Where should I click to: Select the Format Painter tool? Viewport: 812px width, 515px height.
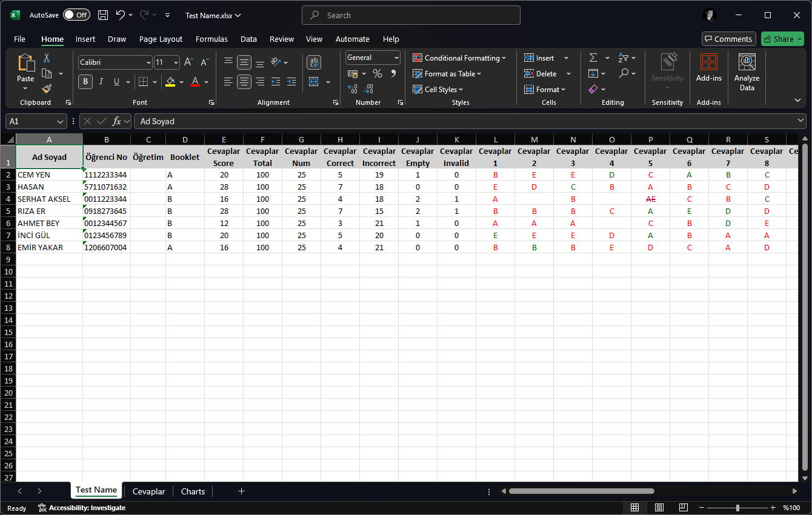click(45, 89)
